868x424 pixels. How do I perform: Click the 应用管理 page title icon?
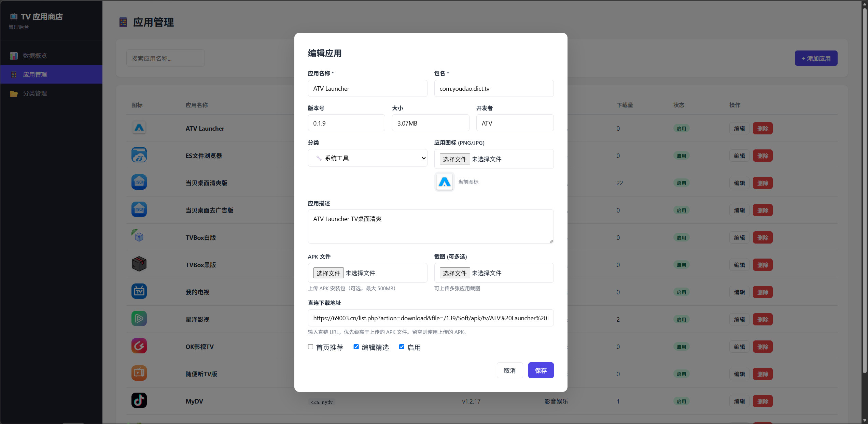click(123, 23)
